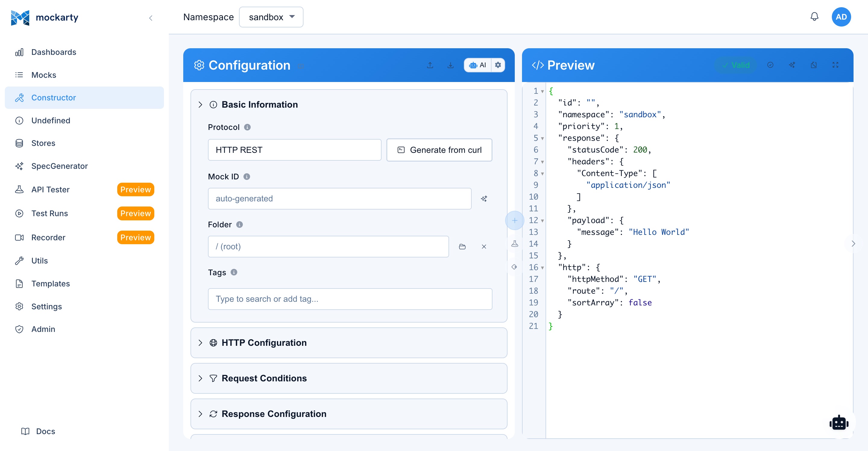This screenshot has height=451, width=868.
Task: Click the mockarty logo
Action: click(x=45, y=17)
